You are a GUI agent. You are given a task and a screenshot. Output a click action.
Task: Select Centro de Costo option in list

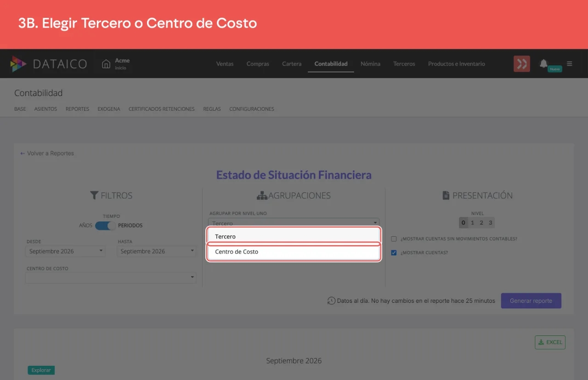(294, 252)
